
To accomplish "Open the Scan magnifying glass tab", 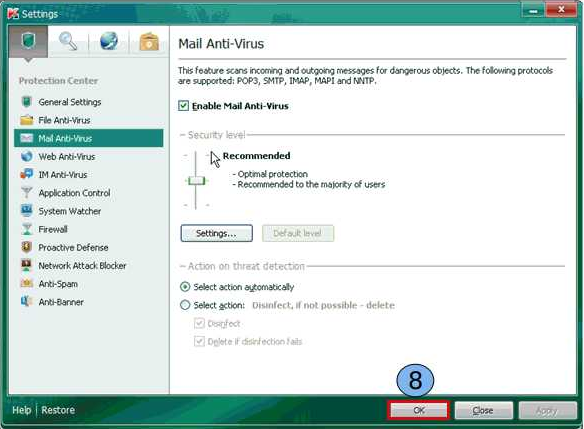I will 68,41.
